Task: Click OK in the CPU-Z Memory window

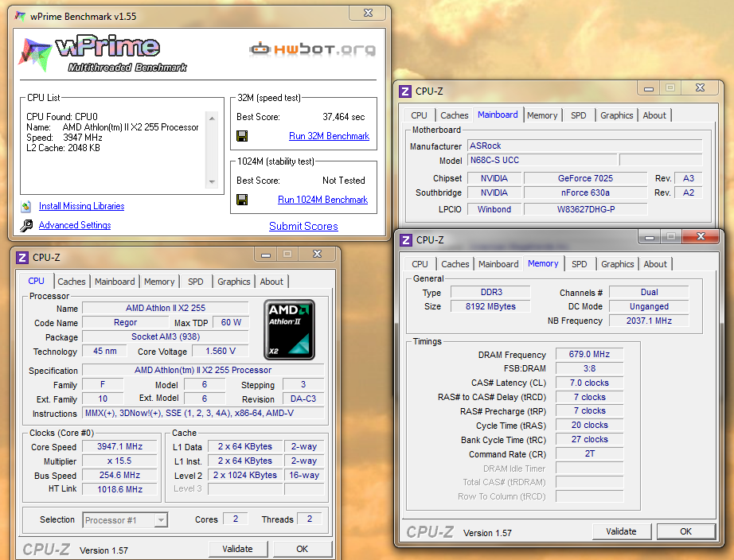Action: (685, 531)
